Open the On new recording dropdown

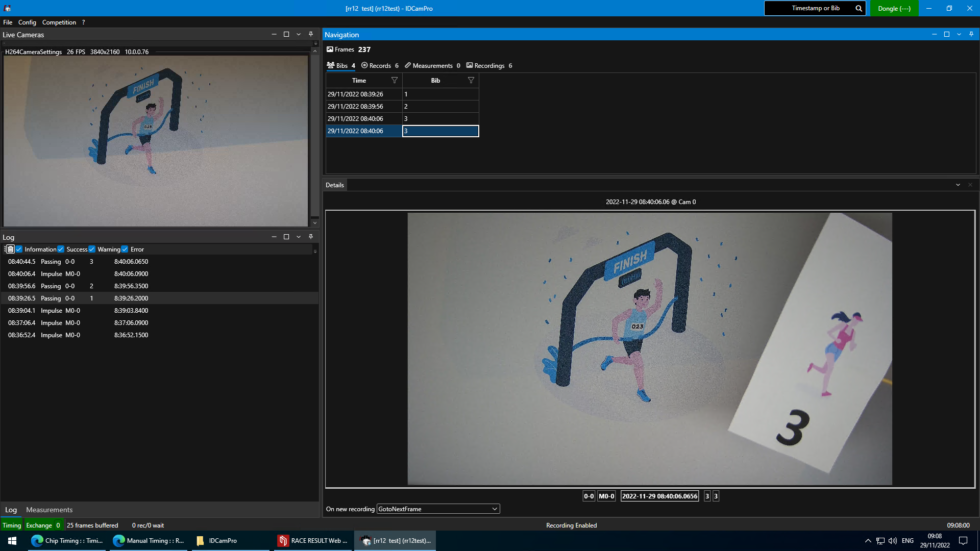[438, 509]
